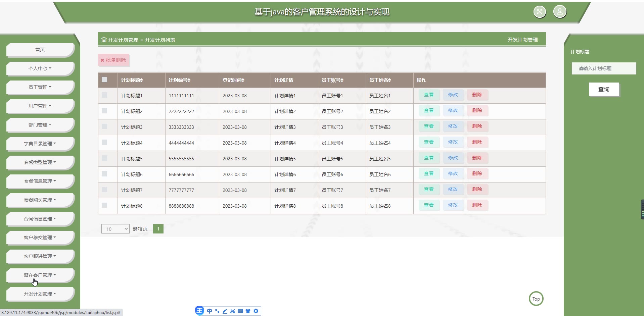Open the 开发计划管理 sidebar menu
Viewport: 644px width, 316px height.
pos(40,294)
